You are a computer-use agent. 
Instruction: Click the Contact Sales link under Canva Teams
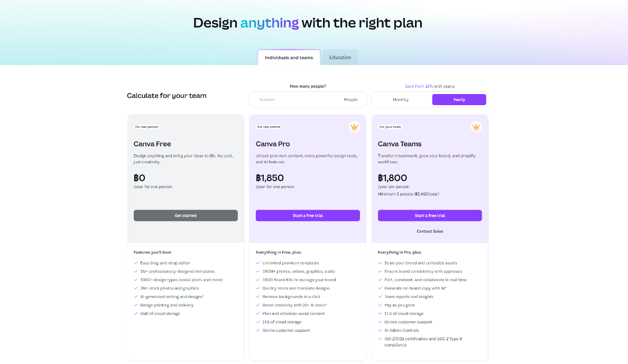tap(430, 231)
